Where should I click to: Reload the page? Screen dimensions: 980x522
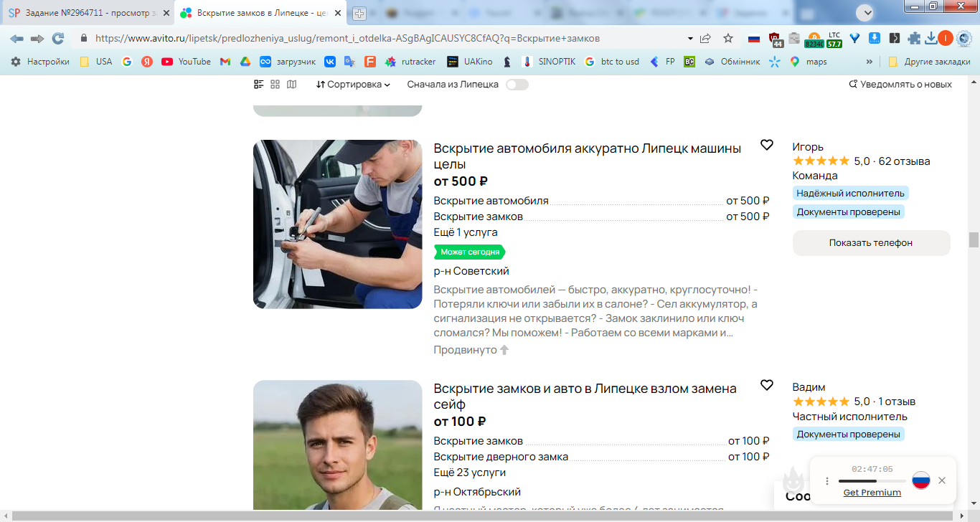[58, 38]
